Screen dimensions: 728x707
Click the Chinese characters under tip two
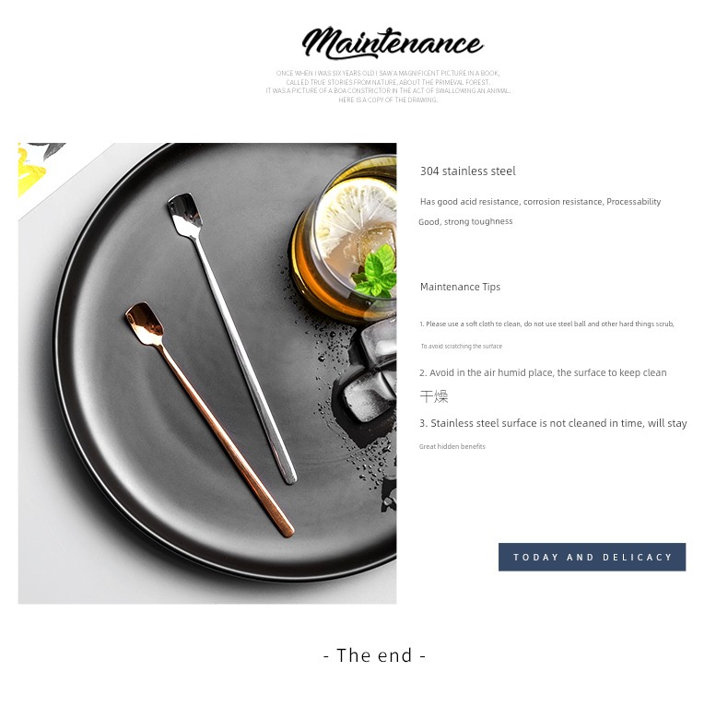(434, 396)
